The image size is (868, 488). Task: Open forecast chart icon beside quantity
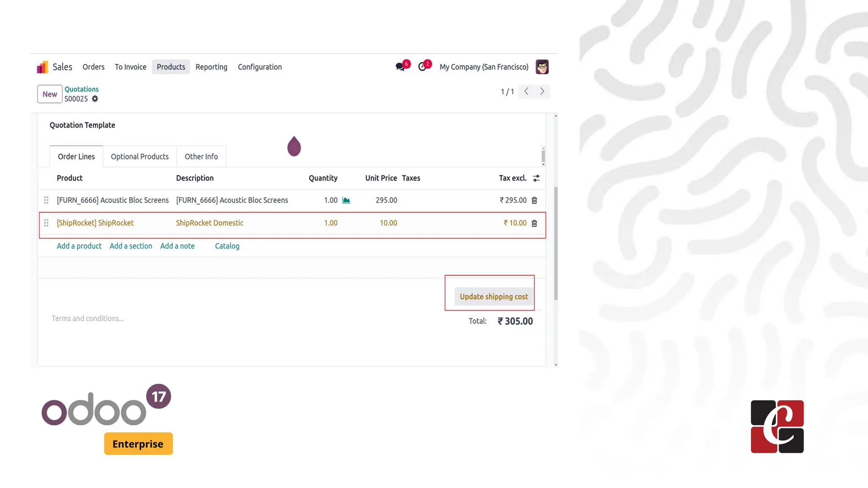point(346,200)
